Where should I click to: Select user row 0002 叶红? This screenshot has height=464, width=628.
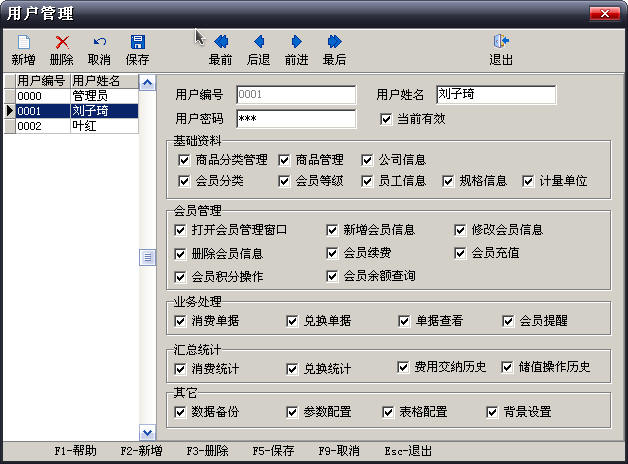(x=71, y=126)
